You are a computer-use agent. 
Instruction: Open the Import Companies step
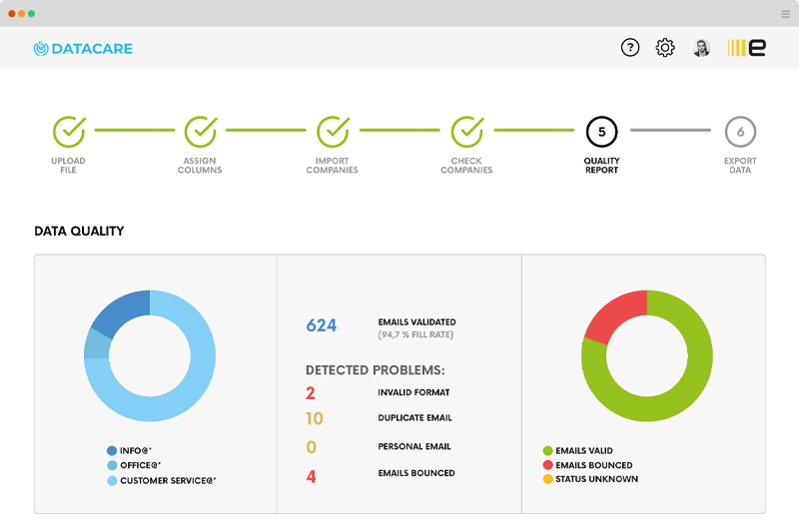coord(333,131)
